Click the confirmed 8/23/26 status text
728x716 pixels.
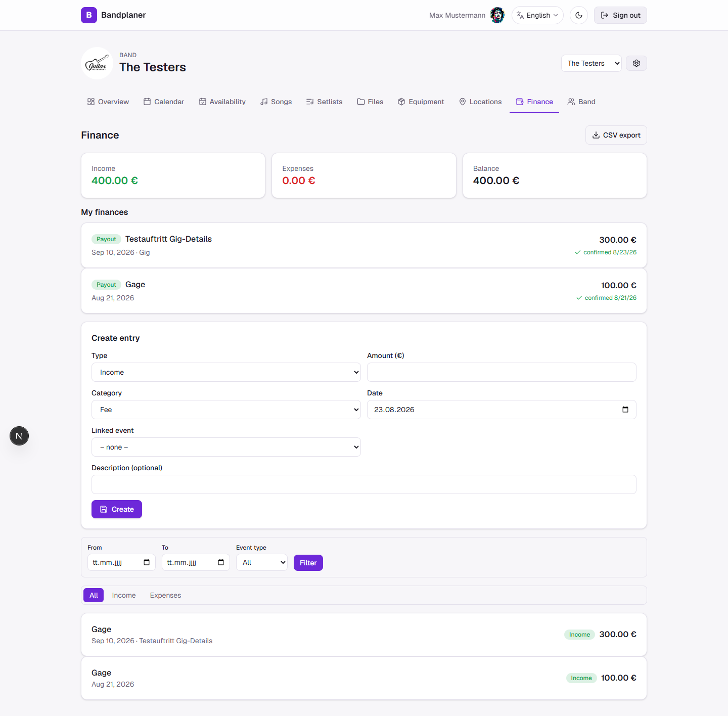click(x=610, y=252)
